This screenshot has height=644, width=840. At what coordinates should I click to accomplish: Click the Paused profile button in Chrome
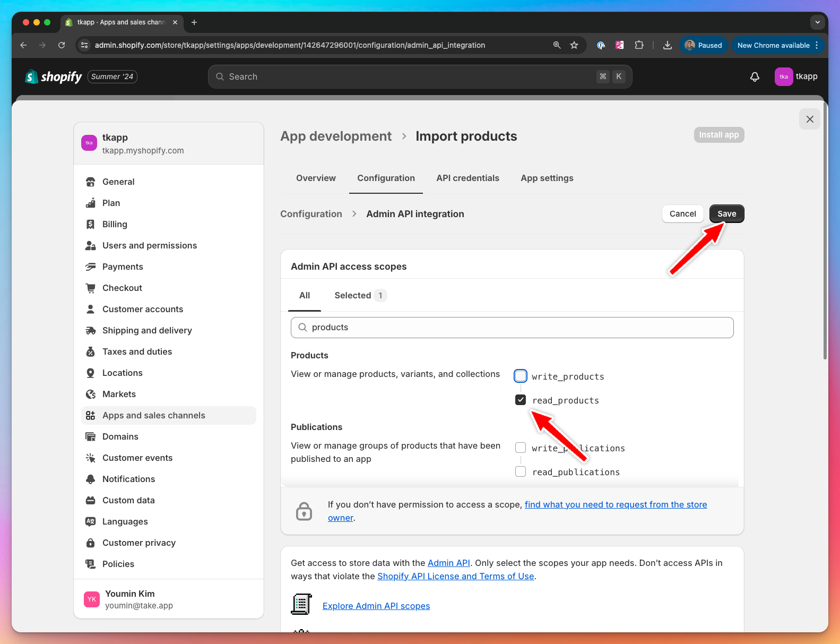pos(703,45)
